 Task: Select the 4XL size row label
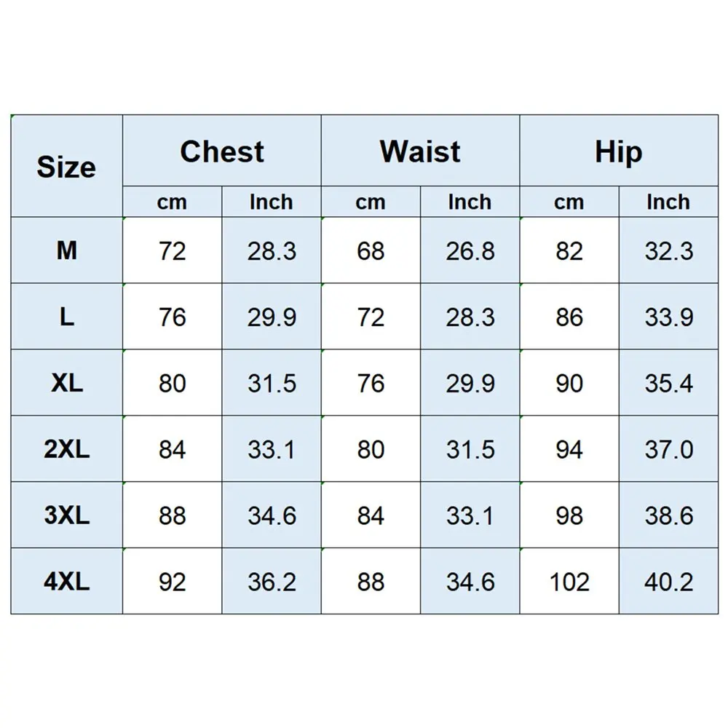click(66, 582)
